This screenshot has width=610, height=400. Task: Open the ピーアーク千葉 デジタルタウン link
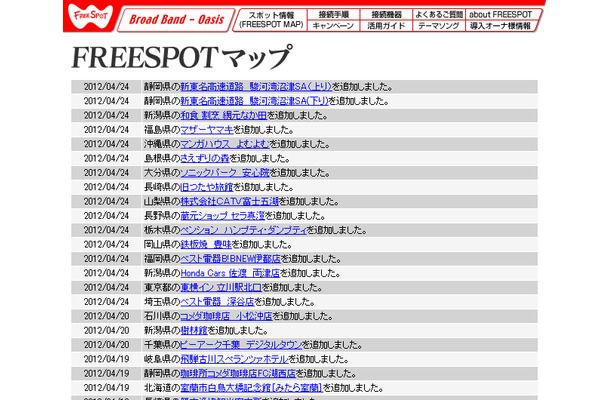click(x=241, y=346)
